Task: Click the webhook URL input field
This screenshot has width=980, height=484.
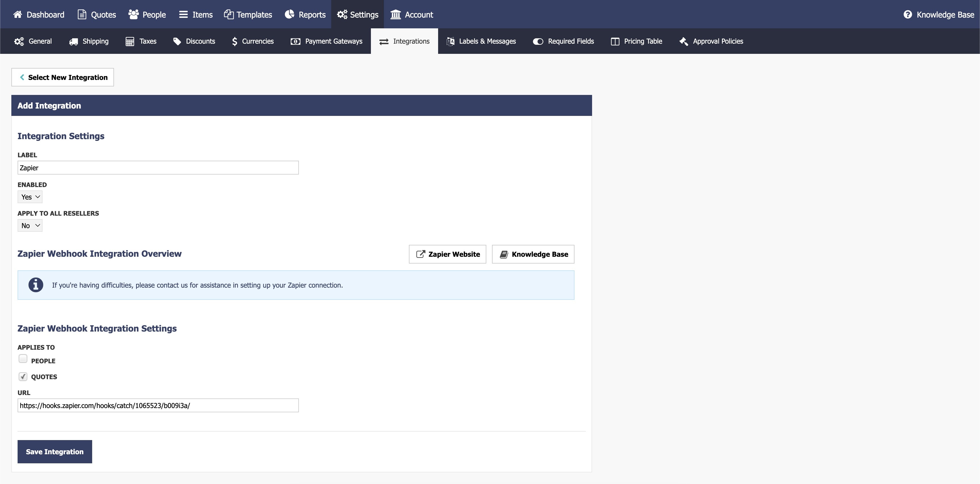Action: [x=158, y=405]
